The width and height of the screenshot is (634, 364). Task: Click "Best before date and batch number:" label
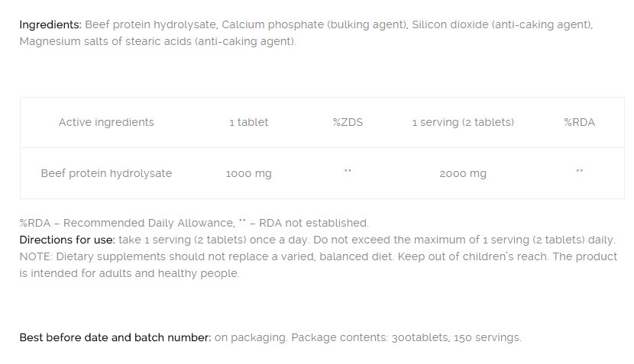115,337
